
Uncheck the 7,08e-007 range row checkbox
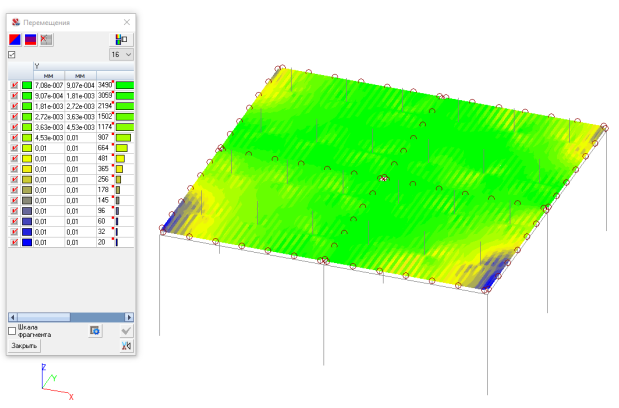[x=15, y=85]
